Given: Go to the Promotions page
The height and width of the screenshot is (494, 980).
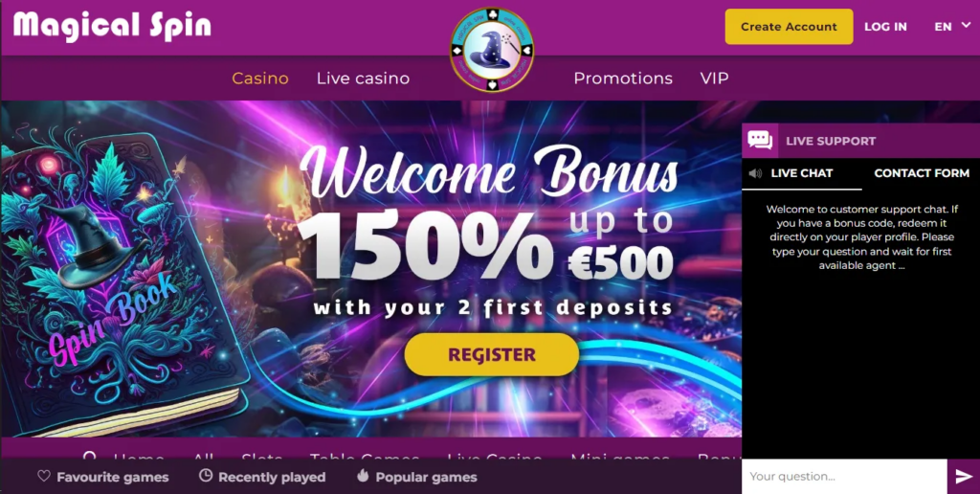Looking at the screenshot, I should click(623, 79).
